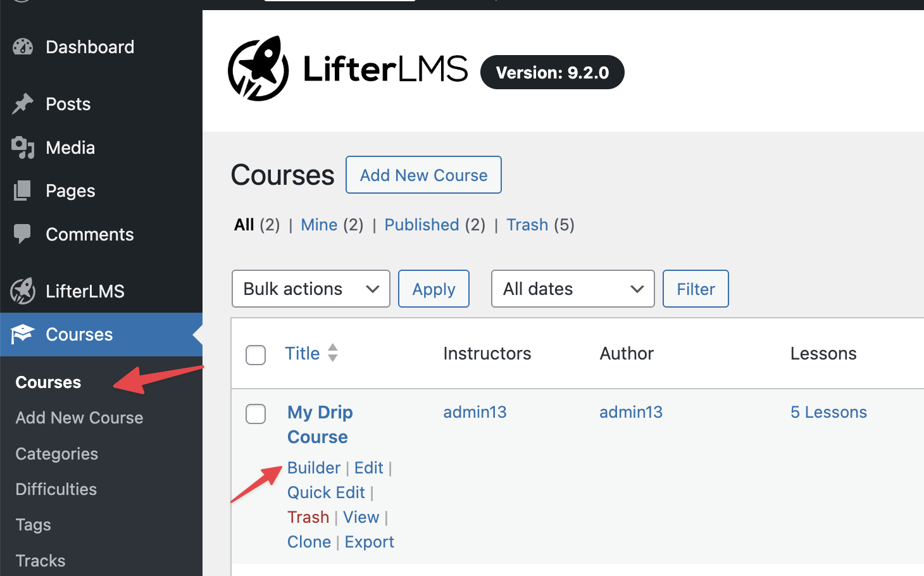
Task: Open the Builder link for My Drip Course
Action: (314, 468)
